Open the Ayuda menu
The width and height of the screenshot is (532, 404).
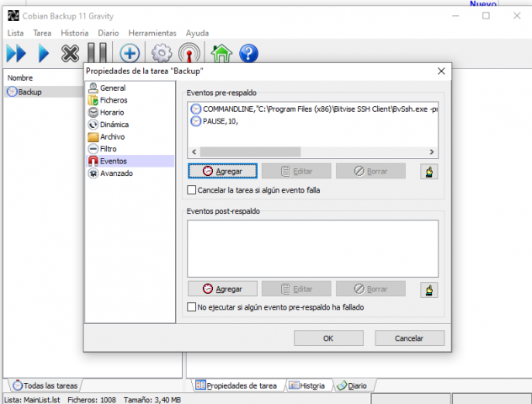click(x=197, y=33)
